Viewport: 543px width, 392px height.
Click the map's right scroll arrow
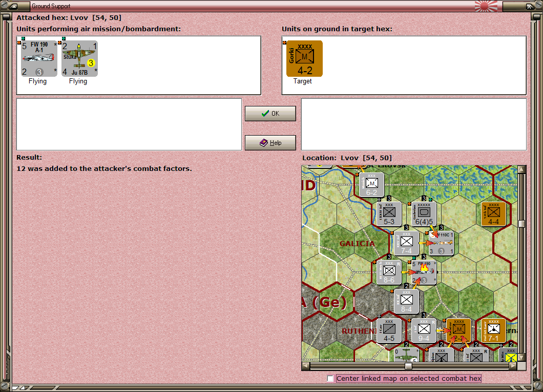(514, 365)
